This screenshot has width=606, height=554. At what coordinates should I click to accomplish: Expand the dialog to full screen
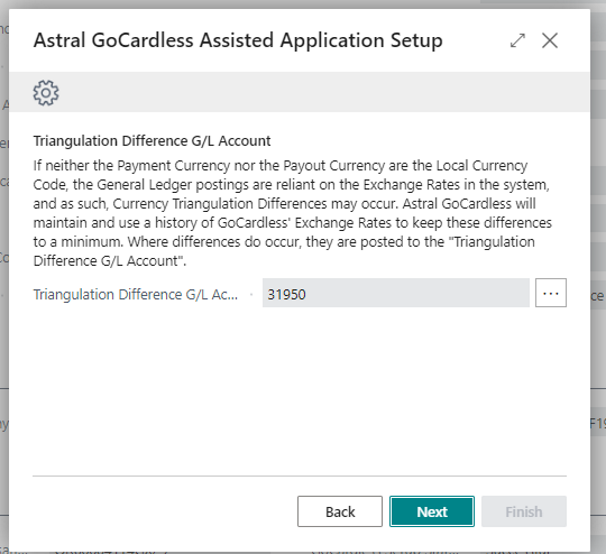pos(517,41)
